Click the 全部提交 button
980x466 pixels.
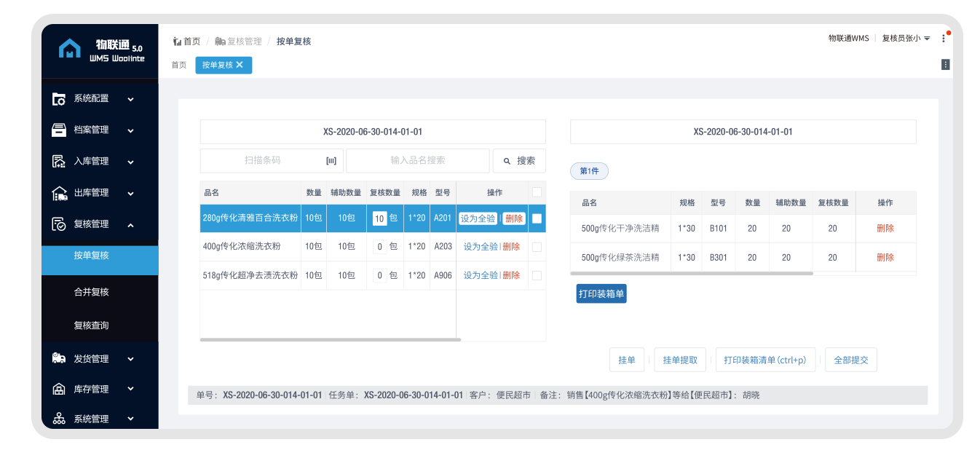[850, 359]
